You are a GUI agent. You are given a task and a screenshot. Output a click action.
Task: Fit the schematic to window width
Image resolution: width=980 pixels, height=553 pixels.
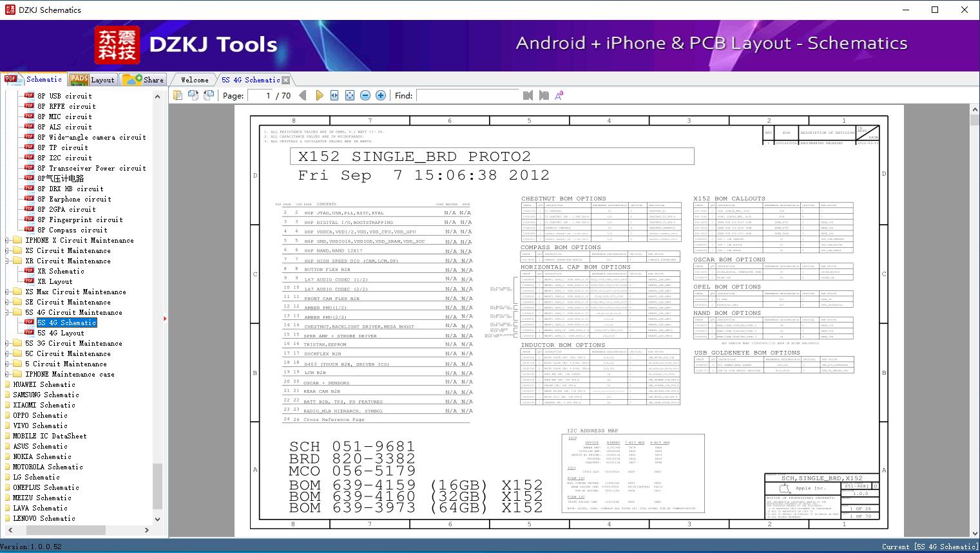(334, 95)
